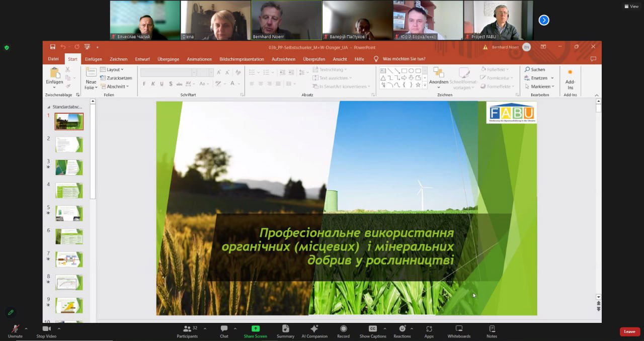Open the Participants panel
Viewport: 644px width, 341px height.
point(187,331)
